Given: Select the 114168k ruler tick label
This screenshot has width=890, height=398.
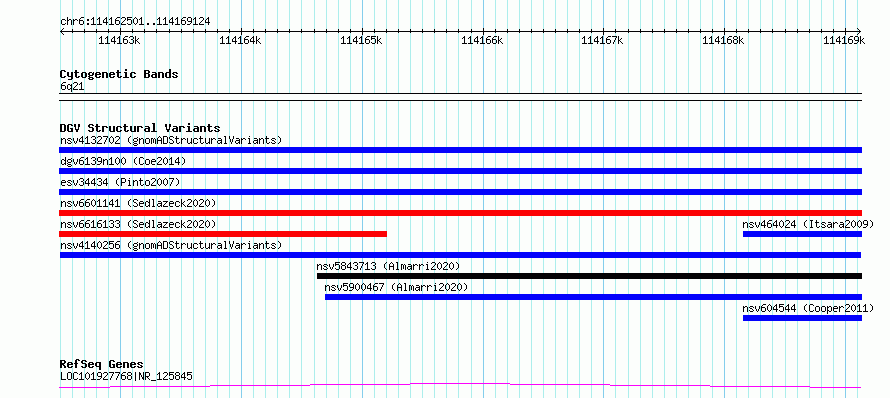Looking at the screenshot, I should tap(724, 40).
